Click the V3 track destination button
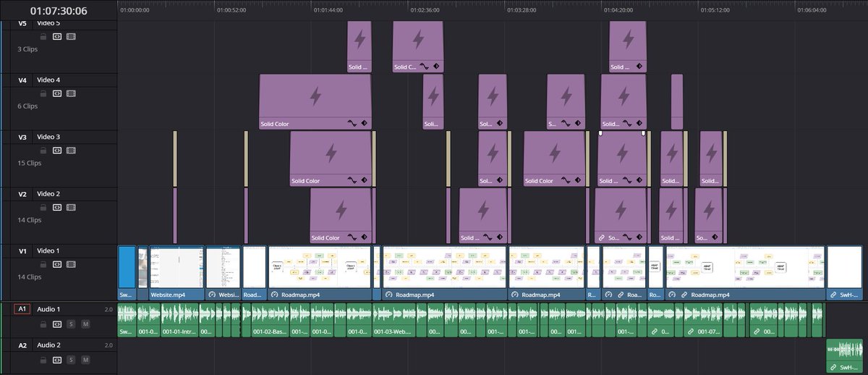The height and width of the screenshot is (375, 868). 22,137
